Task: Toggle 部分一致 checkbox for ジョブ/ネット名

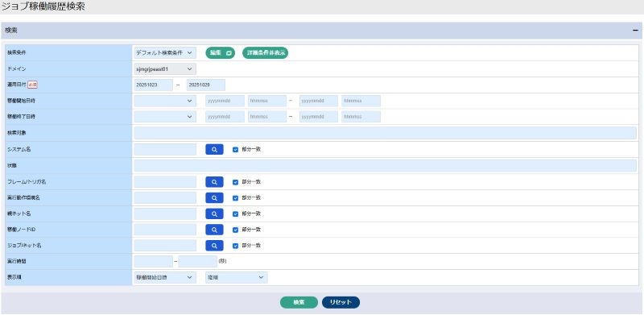Action: (x=235, y=246)
